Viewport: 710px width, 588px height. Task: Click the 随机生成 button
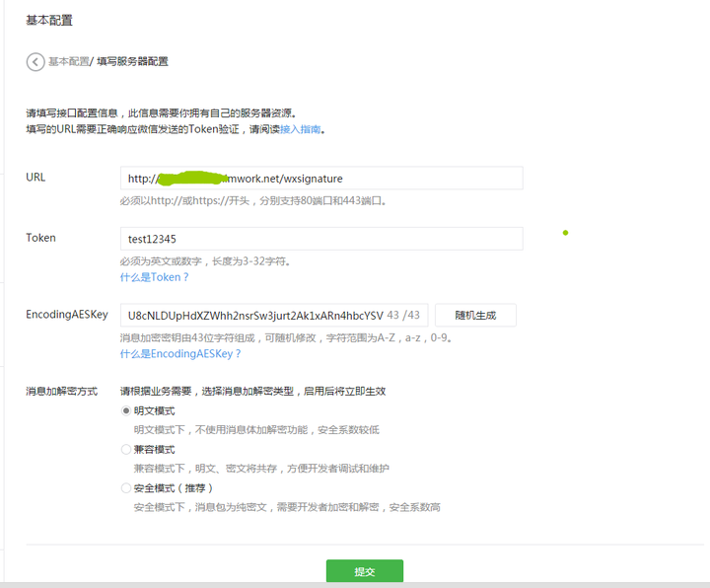click(475, 315)
